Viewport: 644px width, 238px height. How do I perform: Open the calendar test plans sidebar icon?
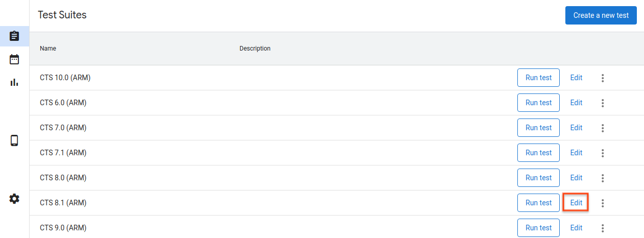click(x=14, y=59)
